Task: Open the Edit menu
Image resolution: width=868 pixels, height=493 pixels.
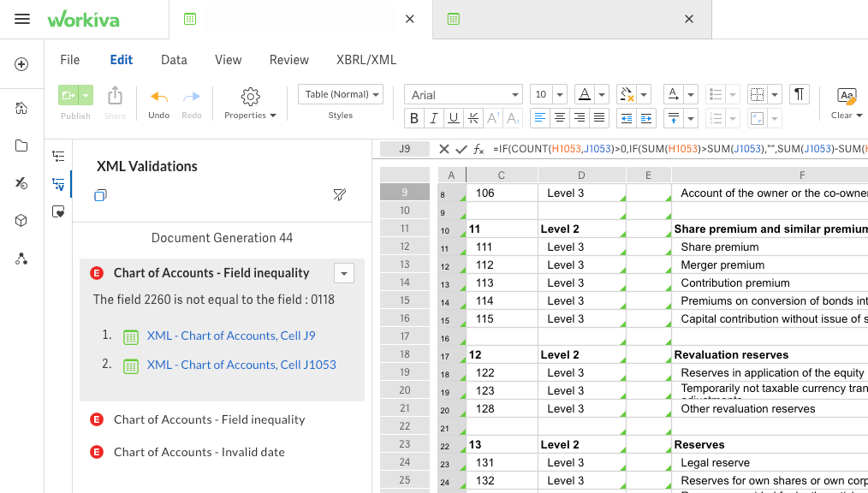Action: [122, 60]
